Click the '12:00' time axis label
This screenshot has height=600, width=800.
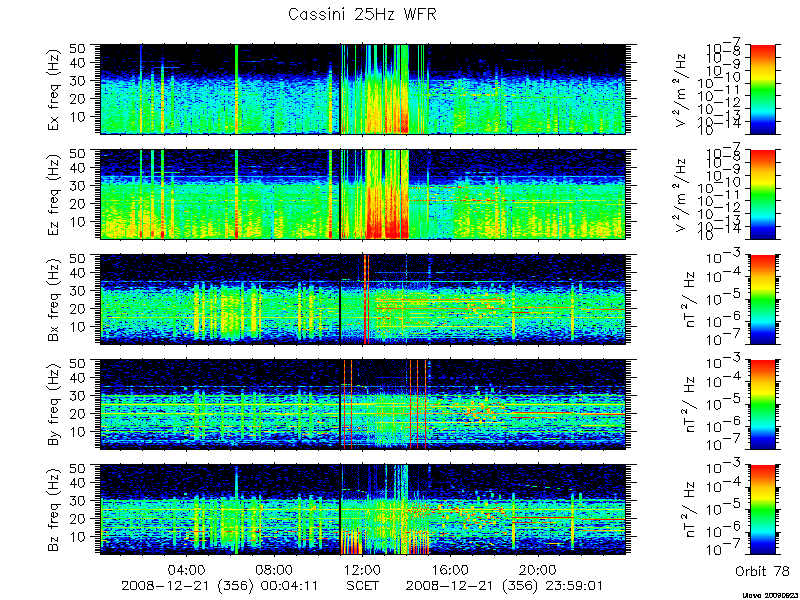click(363, 570)
